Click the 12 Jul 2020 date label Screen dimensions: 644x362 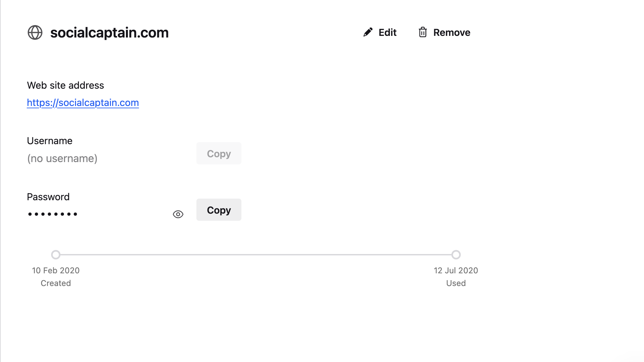[456, 270]
